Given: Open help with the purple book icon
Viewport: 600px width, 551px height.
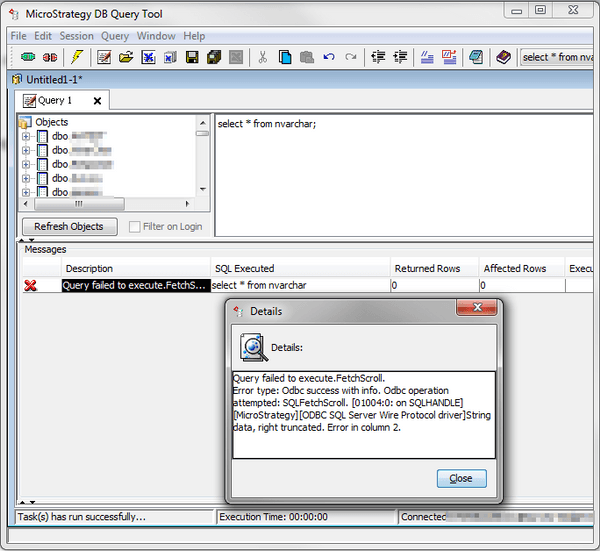Looking at the screenshot, I should point(504,57).
